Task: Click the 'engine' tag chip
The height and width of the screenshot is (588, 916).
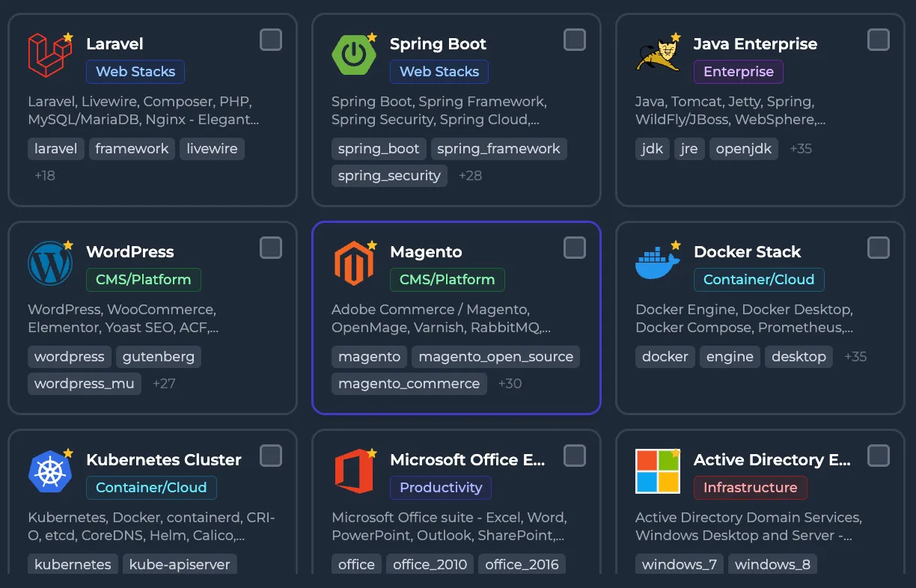Action: pos(730,357)
